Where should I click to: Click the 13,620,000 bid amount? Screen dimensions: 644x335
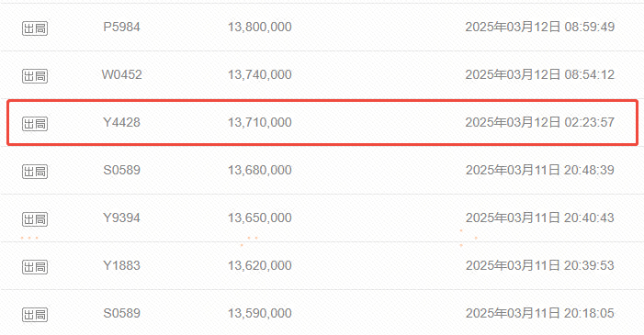coord(260,265)
